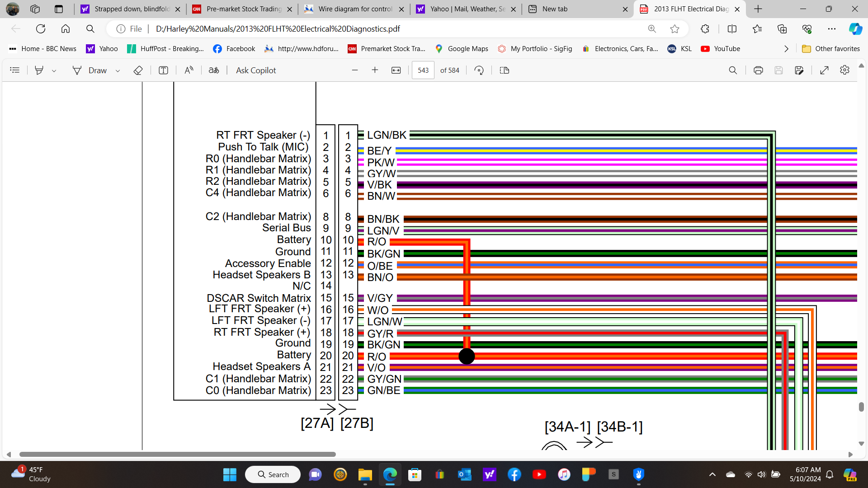Expand the favorites bar overflow chevron

[x=786, y=49]
